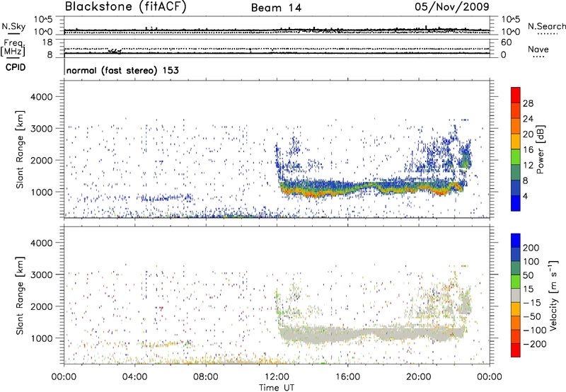This screenshot has width=566, height=392.
Task: Click the "12" label on the Power color bar
Action: click(x=528, y=165)
